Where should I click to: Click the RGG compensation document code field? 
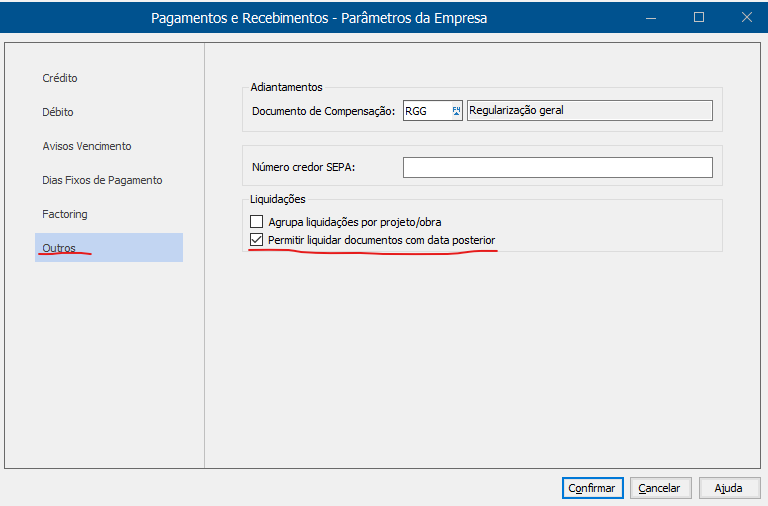coord(425,111)
